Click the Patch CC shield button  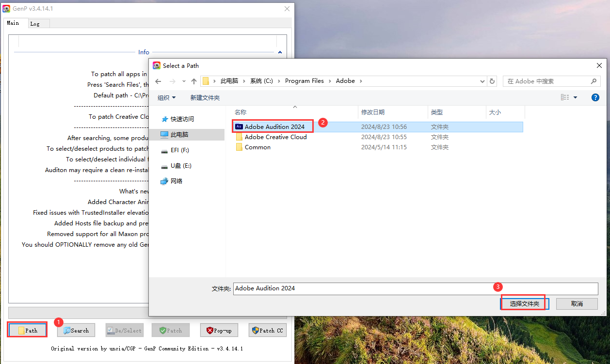pos(267,330)
